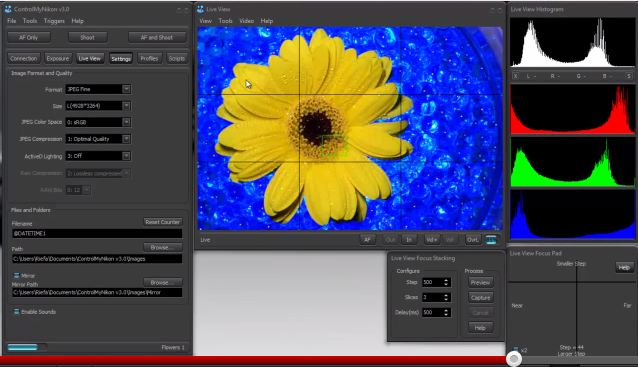The height and width of the screenshot is (367, 638).
Task: Click the Delay(ms) stepper arrows
Action: point(446,312)
